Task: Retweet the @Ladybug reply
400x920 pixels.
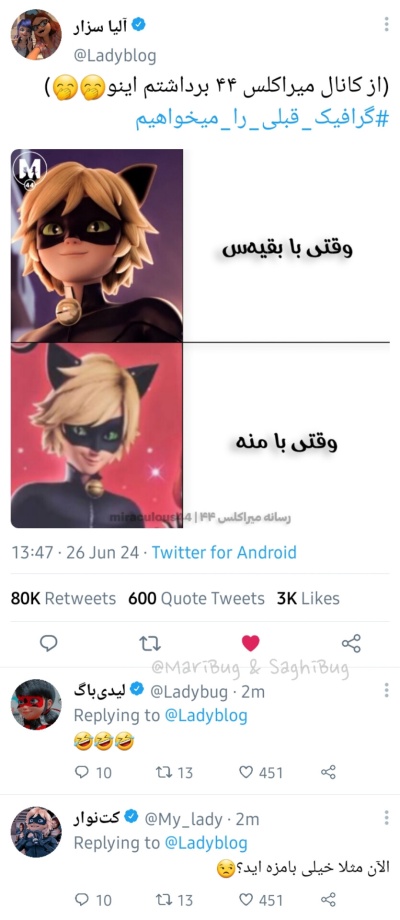Action: click(174, 773)
